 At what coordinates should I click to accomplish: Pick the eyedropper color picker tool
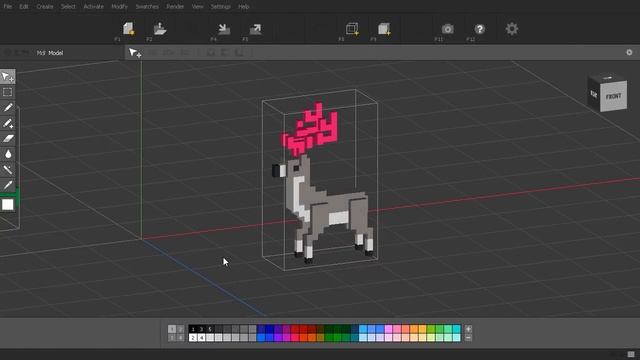tap(8, 185)
